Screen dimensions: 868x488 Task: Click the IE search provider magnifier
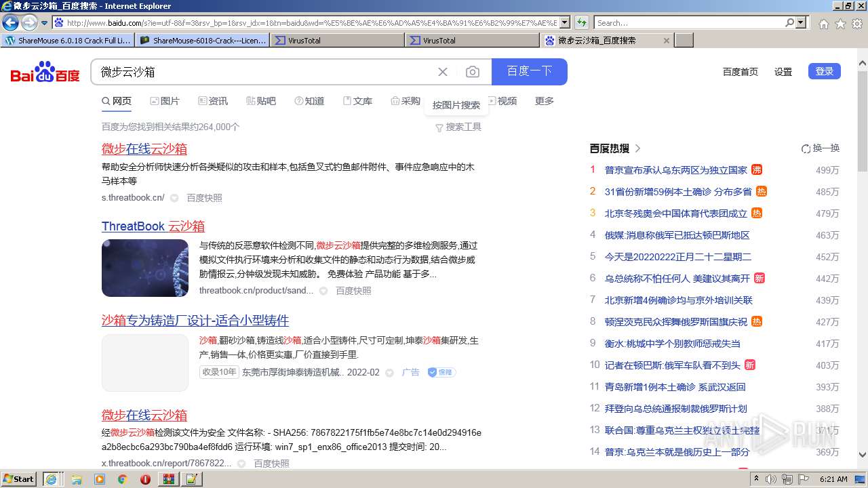click(x=790, y=23)
